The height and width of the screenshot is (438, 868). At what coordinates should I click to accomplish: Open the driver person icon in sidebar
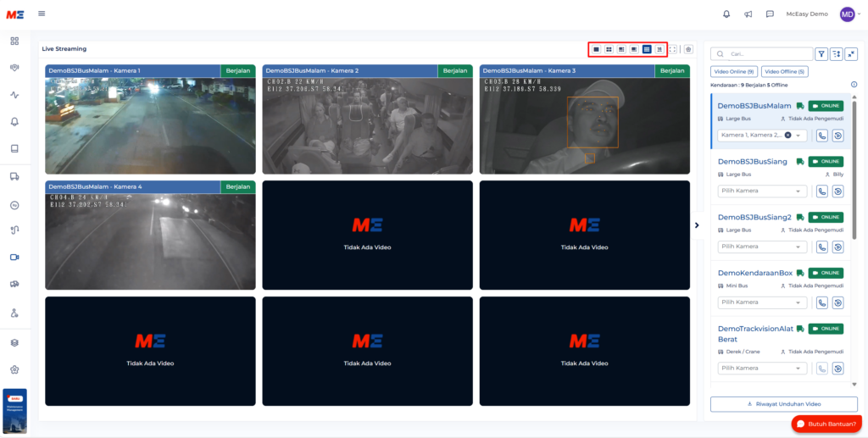[15, 313]
